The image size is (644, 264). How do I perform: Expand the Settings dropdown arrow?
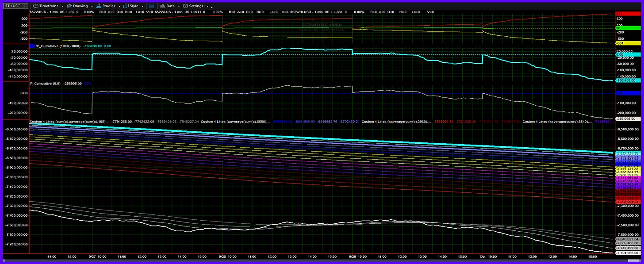pos(207,6)
